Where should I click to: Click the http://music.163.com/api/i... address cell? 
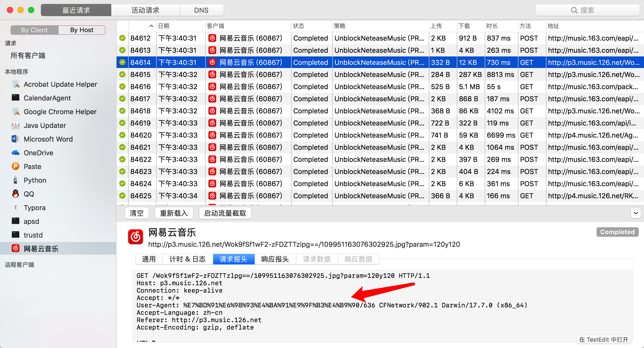(x=592, y=123)
